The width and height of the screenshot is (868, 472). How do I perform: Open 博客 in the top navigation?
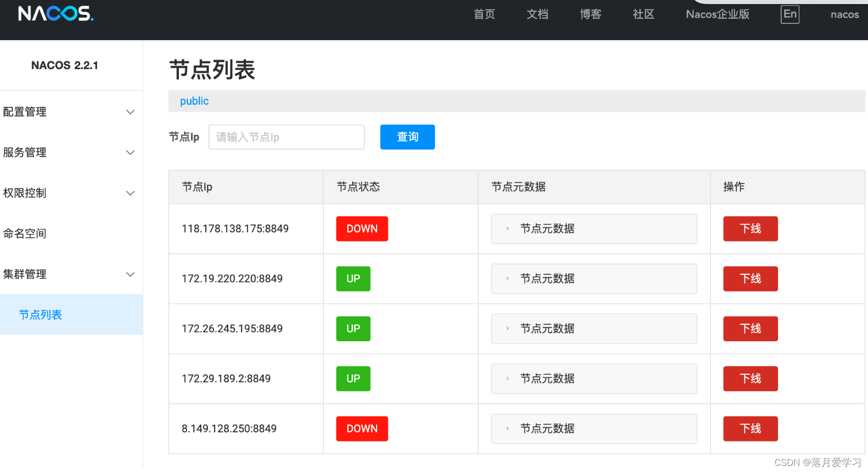pos(591,14)
